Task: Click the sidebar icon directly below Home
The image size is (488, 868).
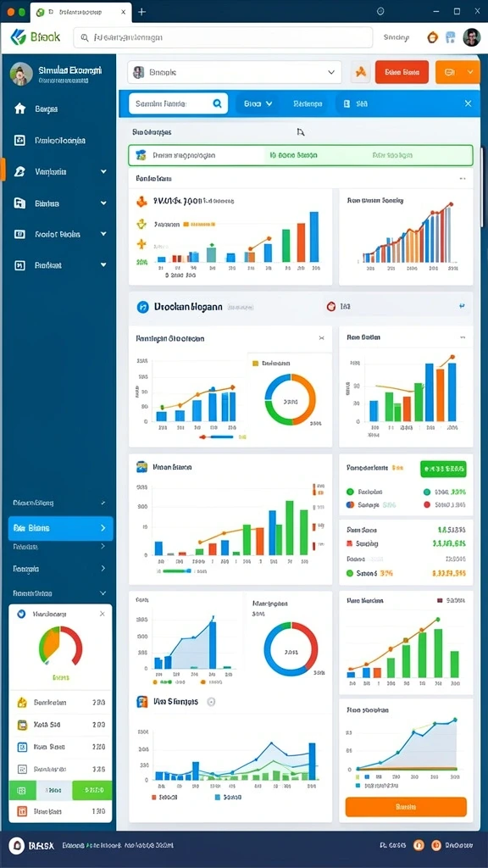Action: [19, 140]
